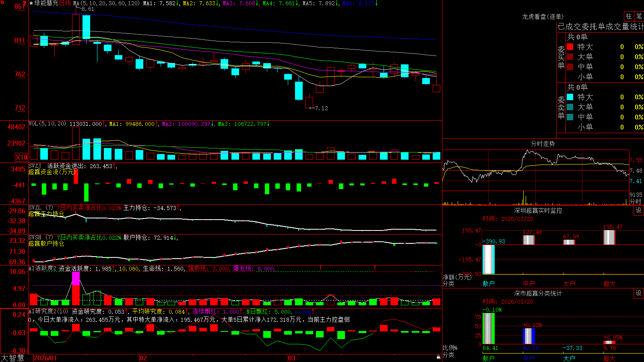The height and width of the screenshot is (362, 644).
Task: Click the white star icon before 绿能慧充
Action: pyautogui.click(x=31, y=3)
